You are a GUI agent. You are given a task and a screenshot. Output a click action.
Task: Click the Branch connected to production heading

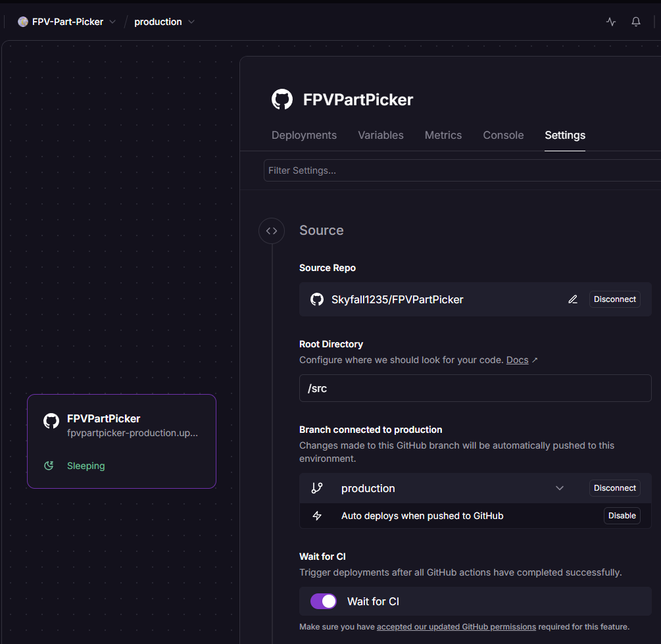click(370, 430)
